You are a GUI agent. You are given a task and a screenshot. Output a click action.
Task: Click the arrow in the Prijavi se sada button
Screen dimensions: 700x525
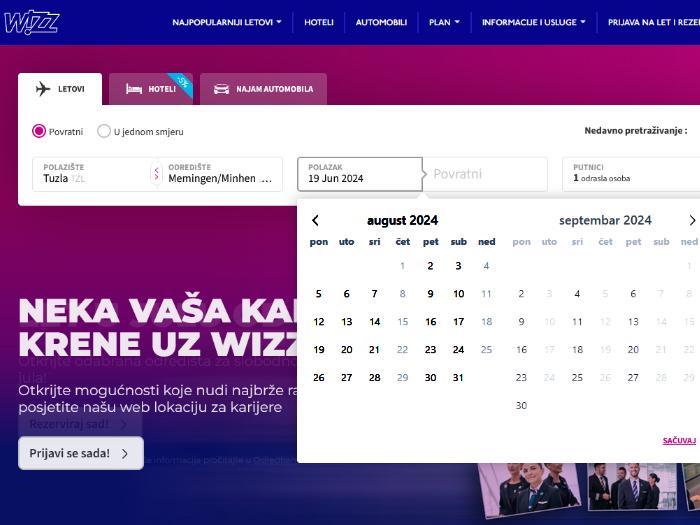pyautogui.click(x=125, y=454)
